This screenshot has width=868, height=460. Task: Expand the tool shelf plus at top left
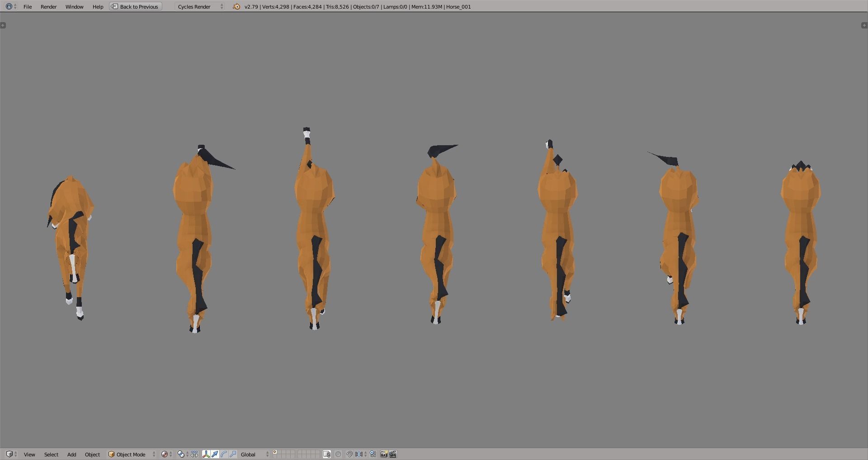(3, 25)
